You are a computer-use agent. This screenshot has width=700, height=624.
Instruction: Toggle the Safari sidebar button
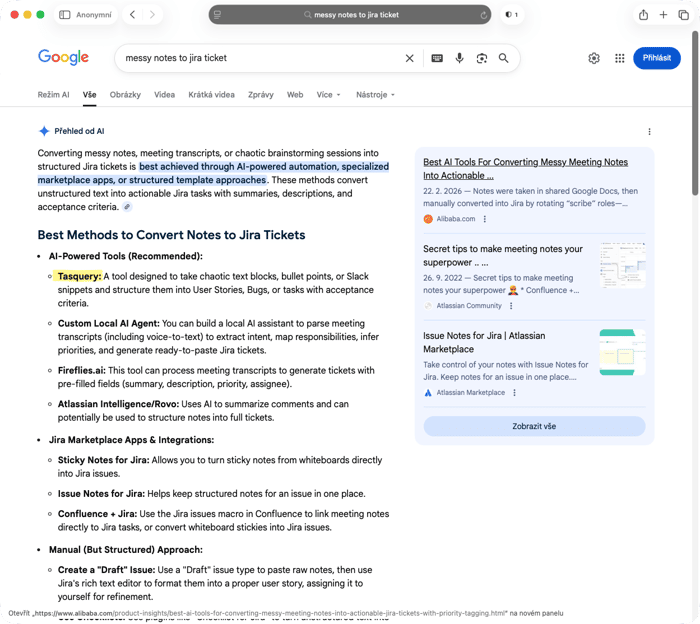pyautogui.click(x=65, y=15)
